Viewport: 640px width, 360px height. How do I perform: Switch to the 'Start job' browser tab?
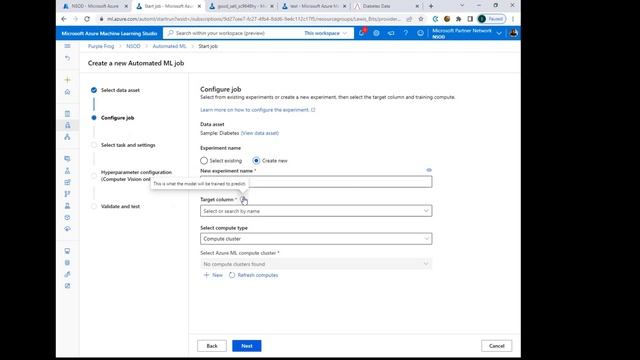[168, 6]
